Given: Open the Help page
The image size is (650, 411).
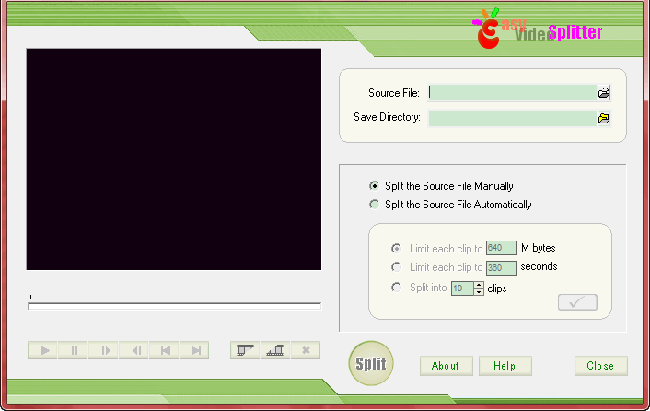Looking at the screenshot, I should 505,366.
